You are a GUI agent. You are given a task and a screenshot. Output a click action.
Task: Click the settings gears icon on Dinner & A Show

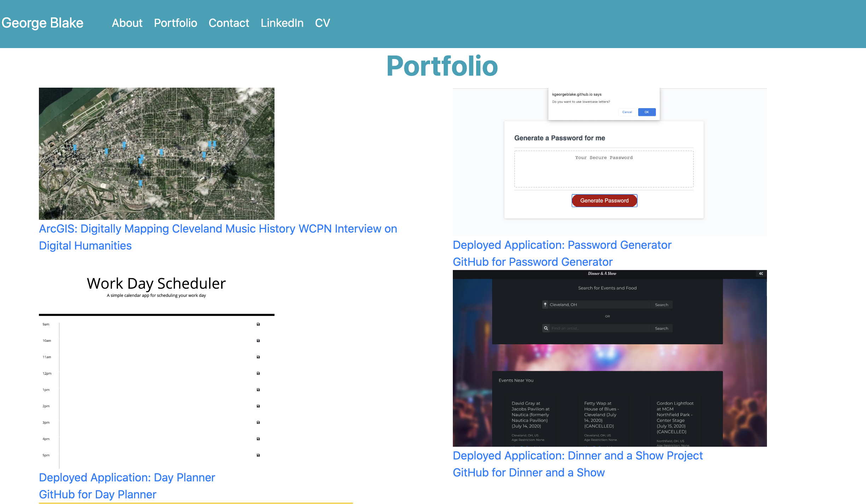[761, 274]
